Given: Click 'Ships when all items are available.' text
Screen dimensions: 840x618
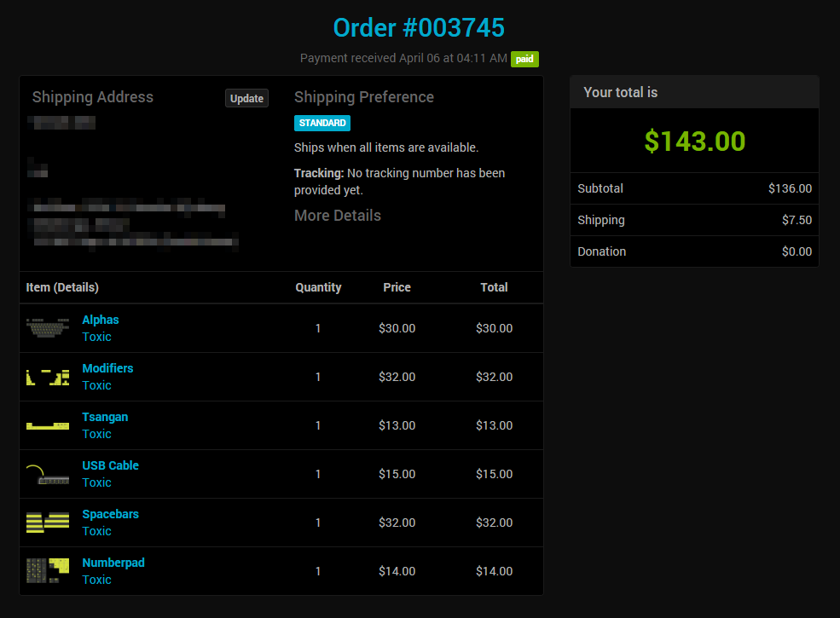Looking at the screenshot, I should pos(386,147).
